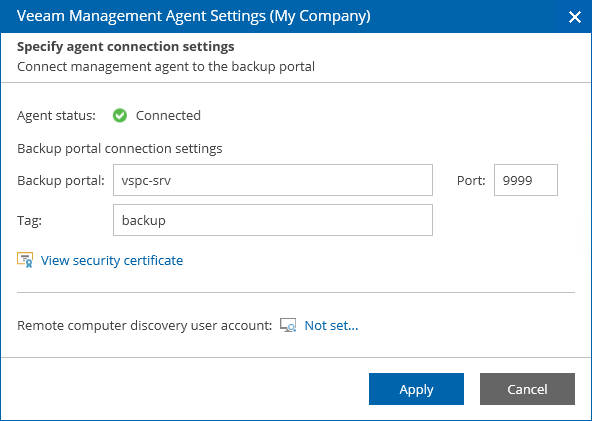Image resolution: width=592 pixels, height=421 pixels.
Task: Click the security certificate icon
Action: (x=25, y=260)
